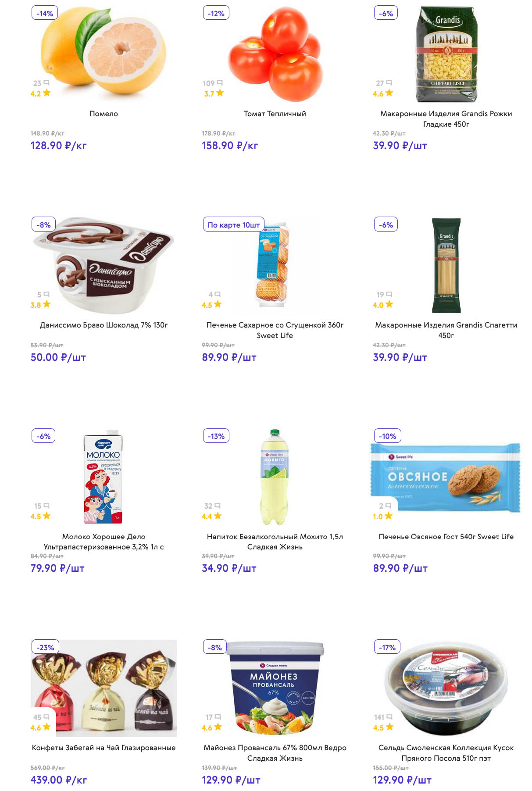Click the -23% discount badge on Конфеты
Image resolution: width=532 pixels, height=791 pixels.
[45, 647]
